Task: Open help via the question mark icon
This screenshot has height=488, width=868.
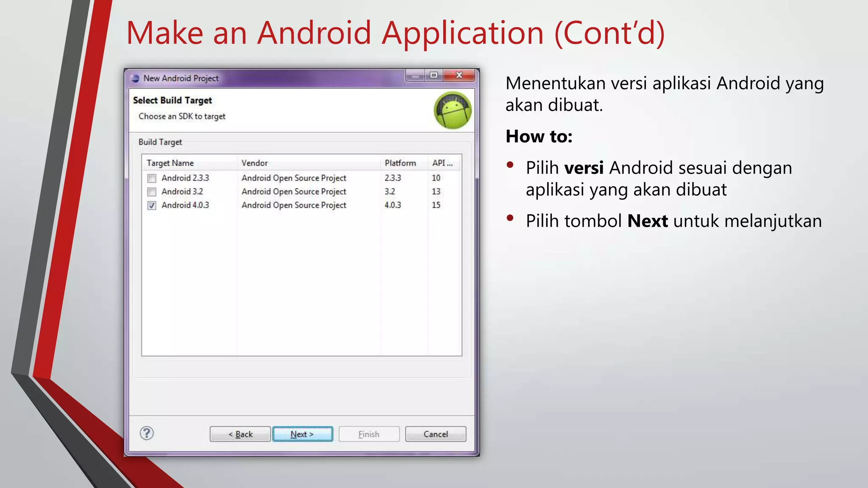Action: coord(147,433)
